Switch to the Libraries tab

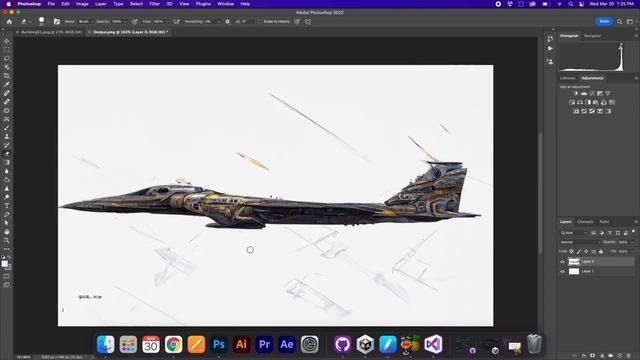pyautogui.click(x=567, y=78)
